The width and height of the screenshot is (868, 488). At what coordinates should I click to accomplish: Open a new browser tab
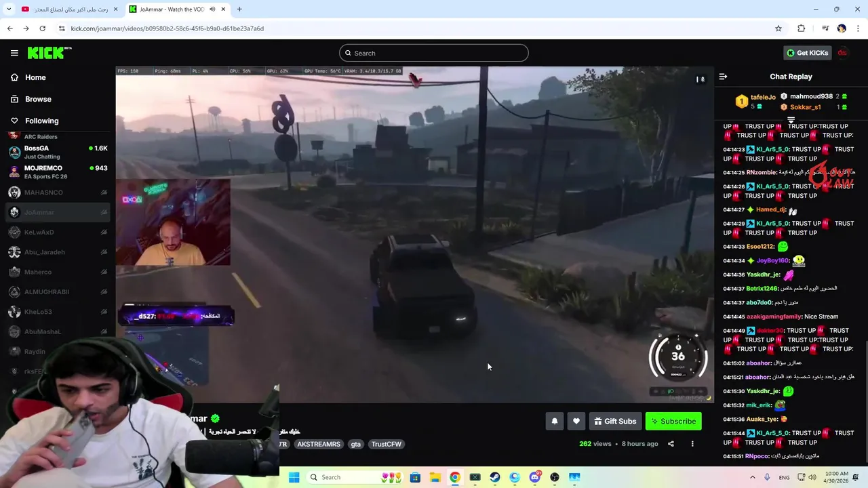coord(239,9)
